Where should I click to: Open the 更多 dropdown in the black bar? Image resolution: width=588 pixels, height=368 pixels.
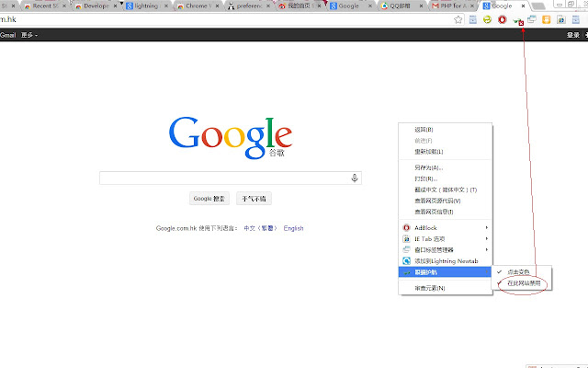(x=29, y=35)
